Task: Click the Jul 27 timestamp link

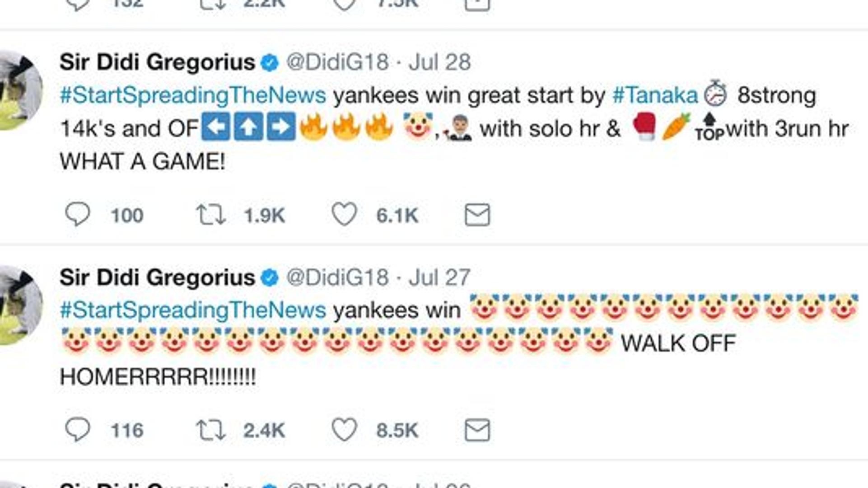Action: [x=440, y=277]
